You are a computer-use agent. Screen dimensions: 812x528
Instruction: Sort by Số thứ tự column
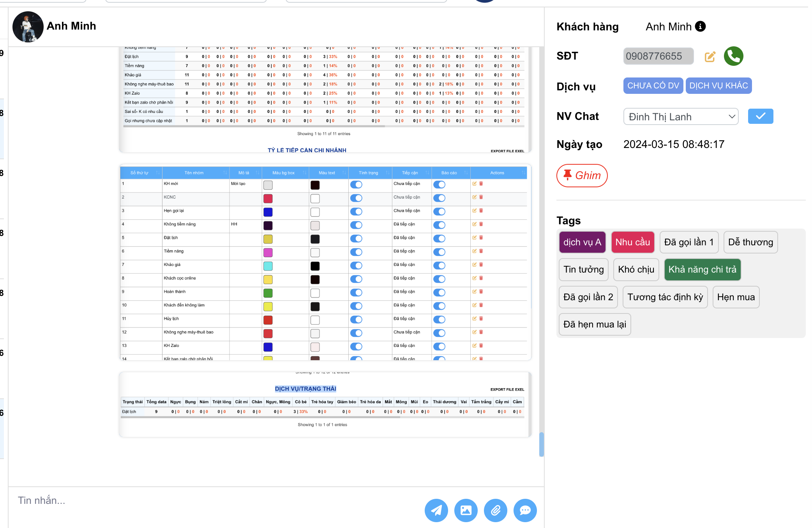[141, 173]
